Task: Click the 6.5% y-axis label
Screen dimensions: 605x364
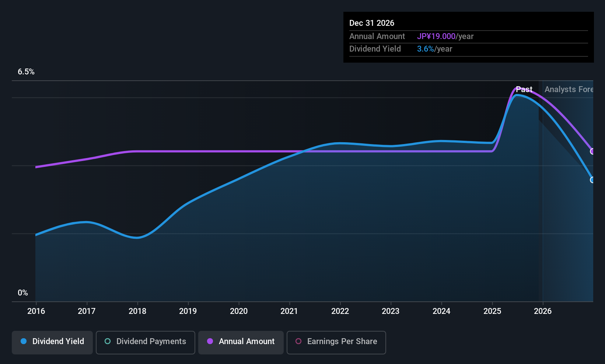Action: [x=26, y=71]
